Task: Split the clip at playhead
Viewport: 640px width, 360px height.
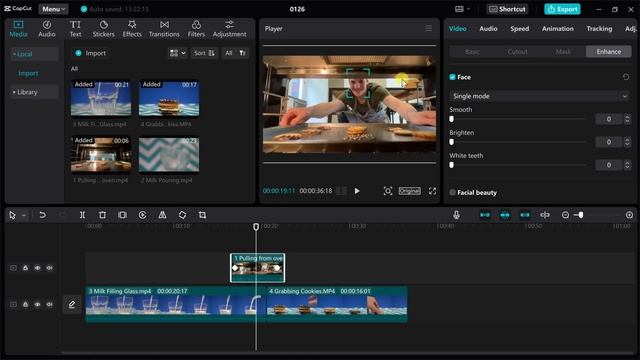Action: click(82, 215)
